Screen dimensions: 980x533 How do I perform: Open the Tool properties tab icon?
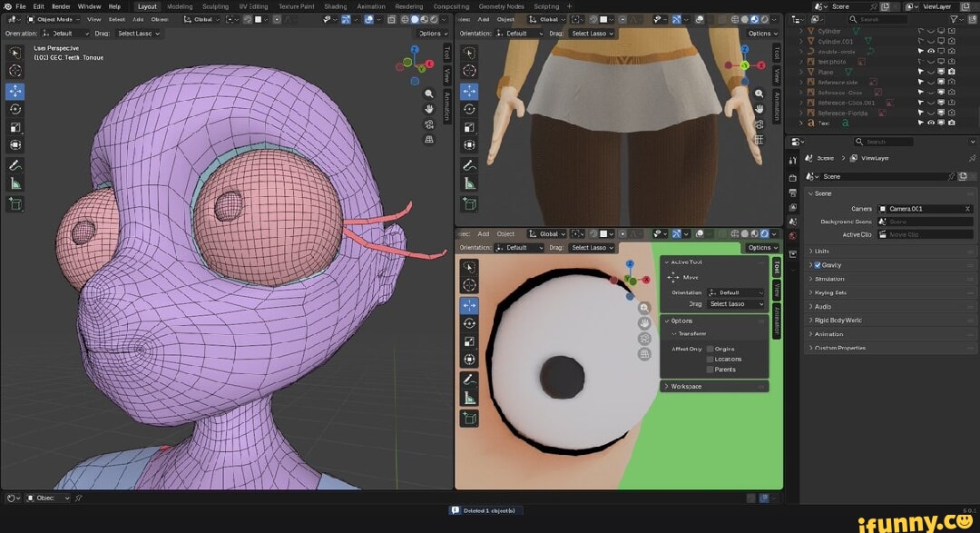click(792, 162)
